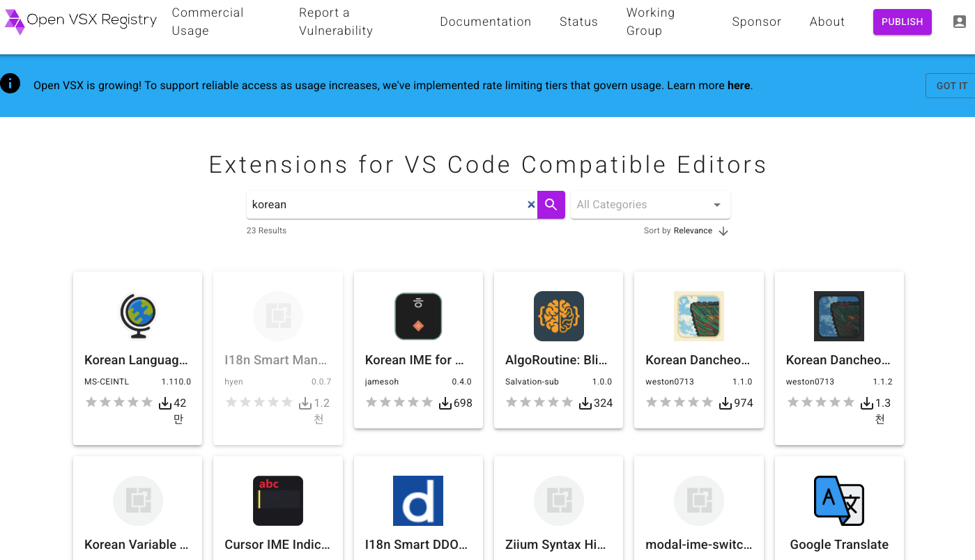Screen dimensions: 975x560
Task: Navigate to the About page
Action: tap(827, 22)
